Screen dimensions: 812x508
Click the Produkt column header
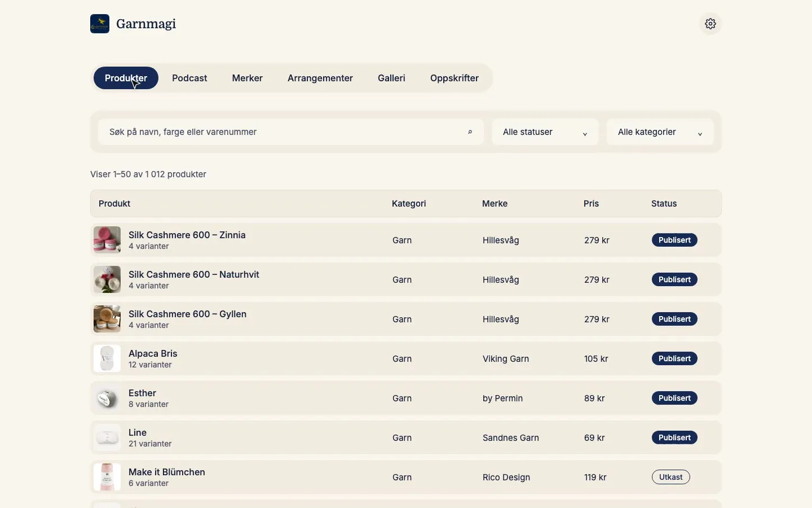click(114, 204)
